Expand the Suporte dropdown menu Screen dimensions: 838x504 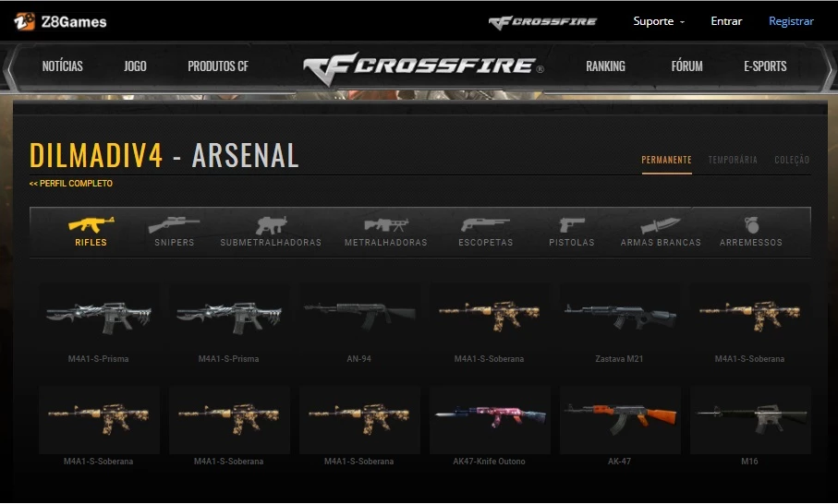click(659, 21)
